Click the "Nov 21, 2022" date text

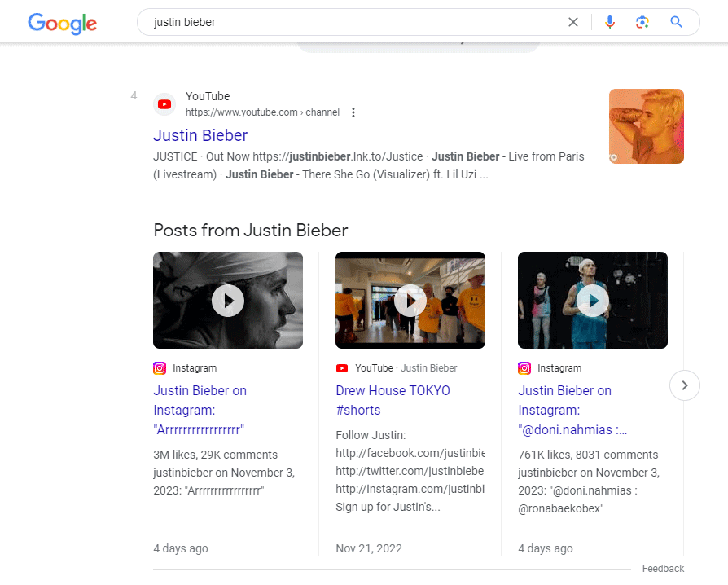pos(369,548)
